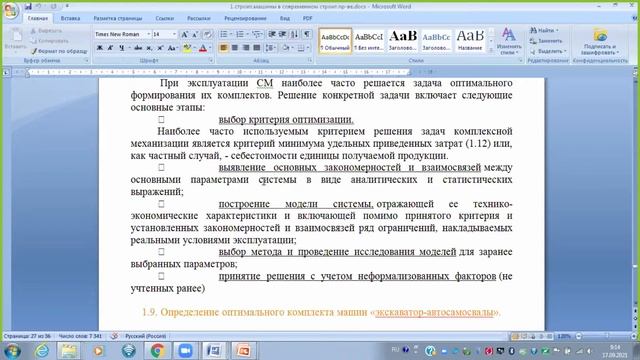Open spelling check icon in status bar

(x=114, y=336)
